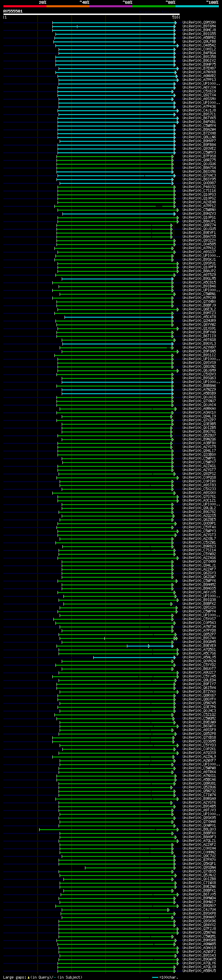The image size is (222, 980).
Task: Select UniRef100_B9S7C1 label
Action: [199, 114]
